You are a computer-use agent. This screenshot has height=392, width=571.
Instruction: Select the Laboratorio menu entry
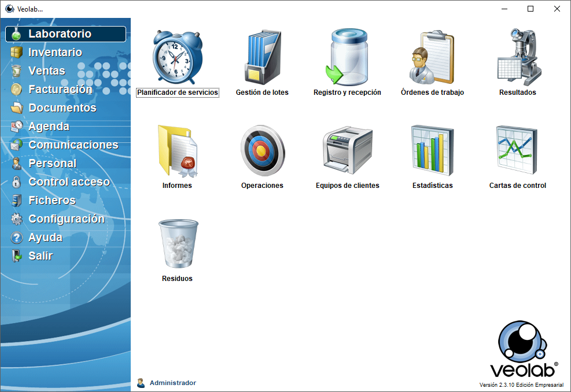(66, 34)
